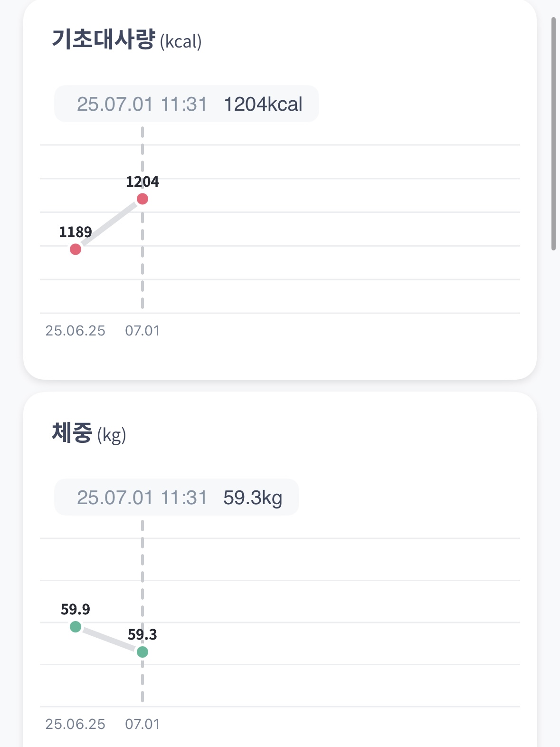Click the line connecting 59.9 and 59.3
Screen dimensions: 560x747
[x=109, y=640]
